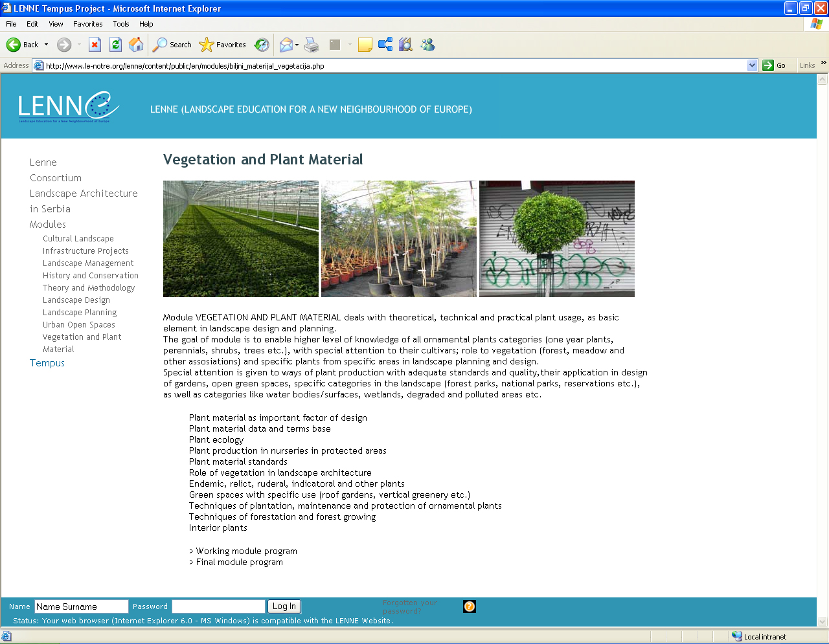Click the Stop loading icon
Viewport: 829px width, 644px height.
pyautogui.click(x=95, y=45)
